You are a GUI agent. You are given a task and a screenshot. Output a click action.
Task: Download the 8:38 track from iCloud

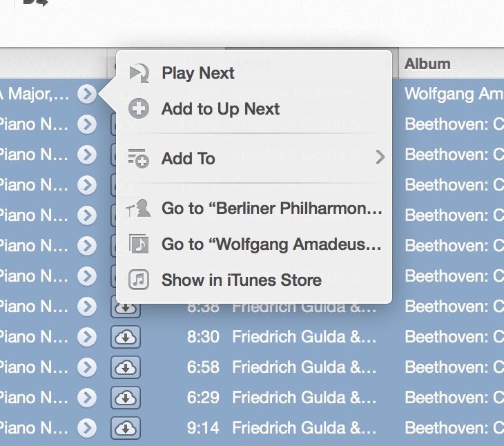(126, 307)
